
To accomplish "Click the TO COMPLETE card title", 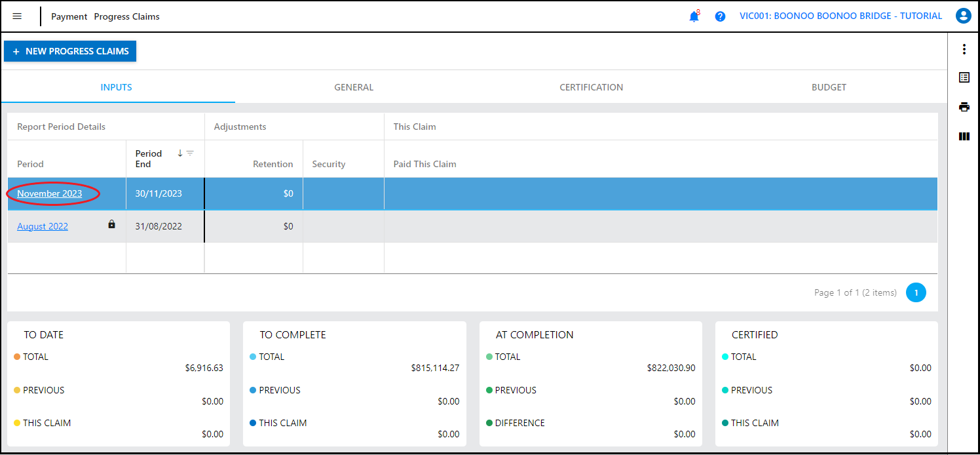I will [x=293, y=334].
